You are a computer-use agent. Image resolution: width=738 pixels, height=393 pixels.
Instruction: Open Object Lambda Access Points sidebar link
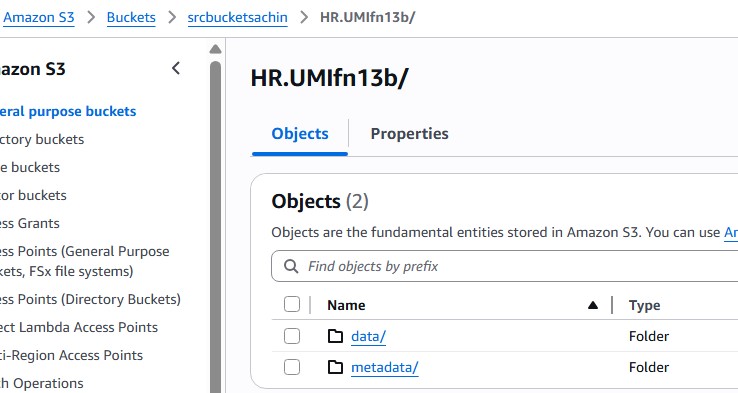[79, 327]
